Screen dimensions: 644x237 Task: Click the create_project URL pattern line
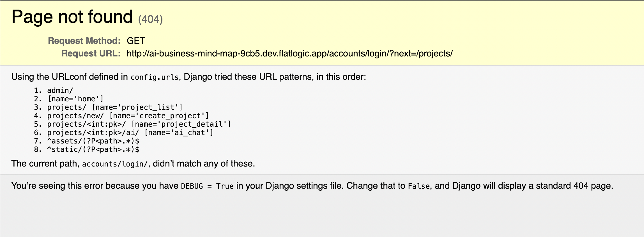pos(128,116)
